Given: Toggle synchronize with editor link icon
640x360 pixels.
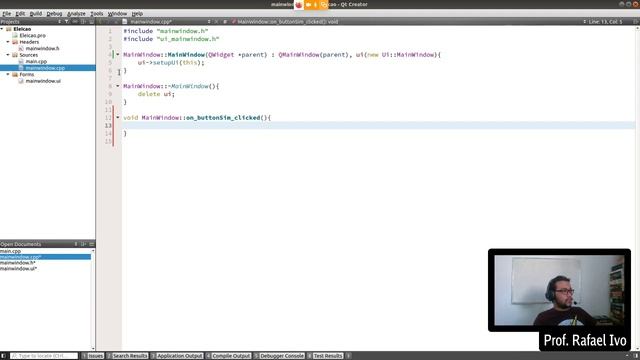Looking at the screenshot, I should 75,22.
